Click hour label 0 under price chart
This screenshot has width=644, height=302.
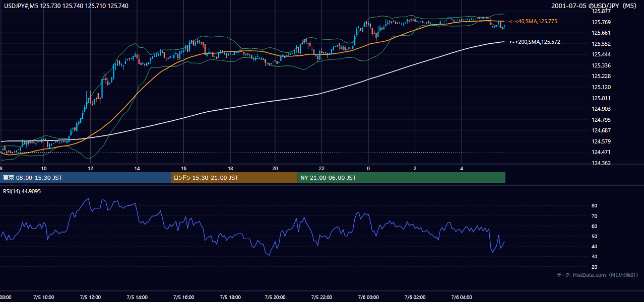tap(368, 168)
